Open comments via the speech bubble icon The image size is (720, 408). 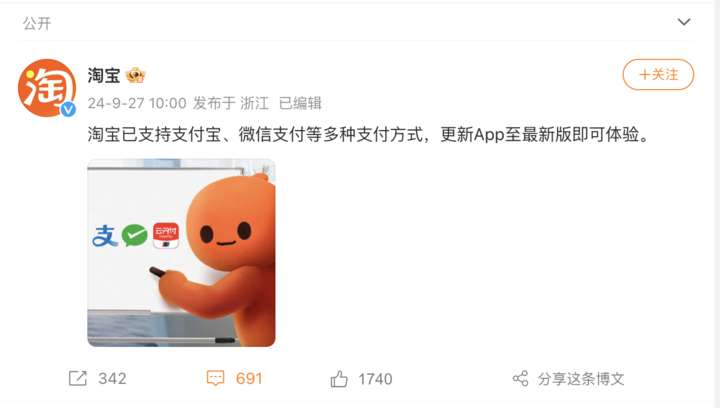[215, 379]
